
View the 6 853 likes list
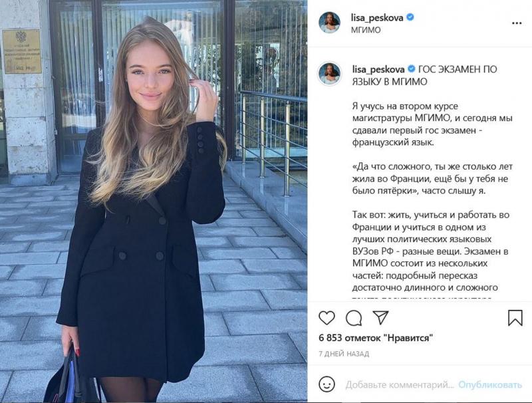[376, 338]
